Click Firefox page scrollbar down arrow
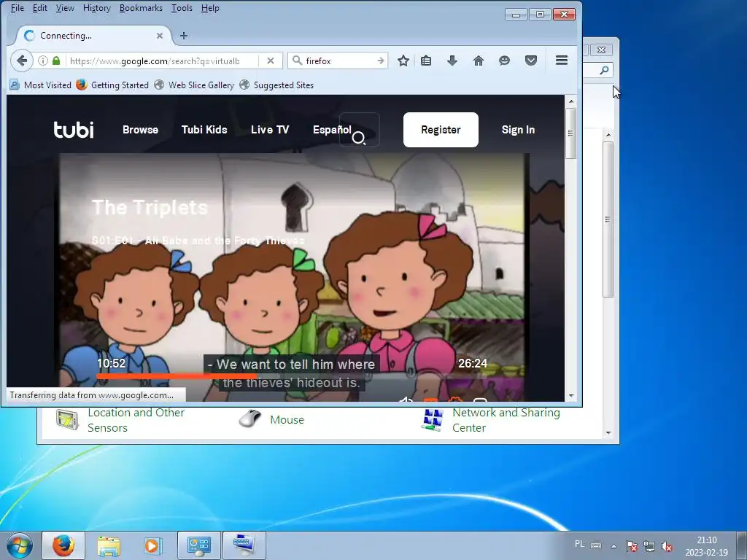 (570, 396)
